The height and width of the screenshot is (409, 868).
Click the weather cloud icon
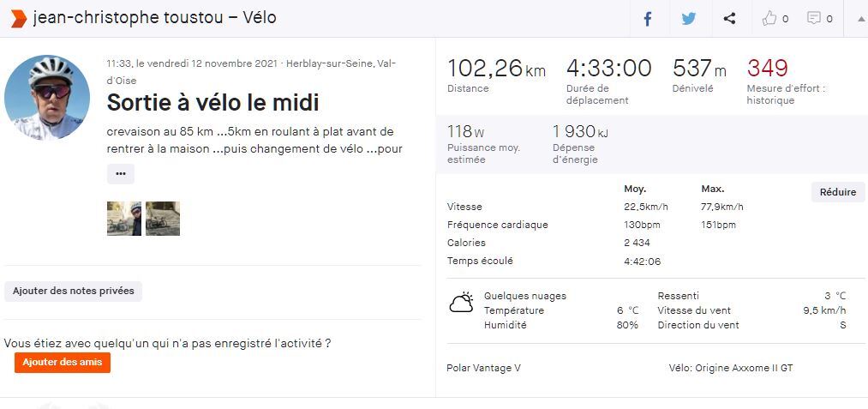point(461,303)
